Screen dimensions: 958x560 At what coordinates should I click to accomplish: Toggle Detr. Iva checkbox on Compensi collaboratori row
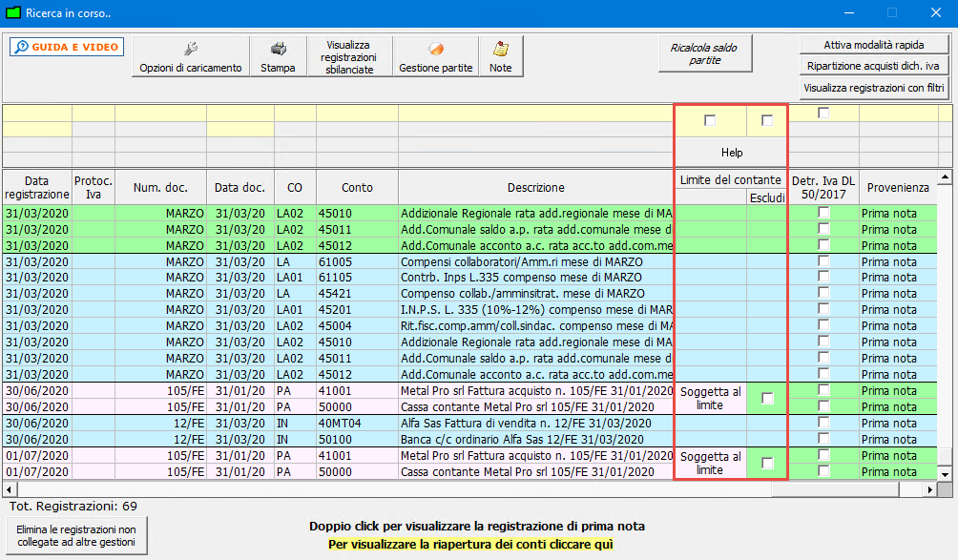click(x=823, y=260)
